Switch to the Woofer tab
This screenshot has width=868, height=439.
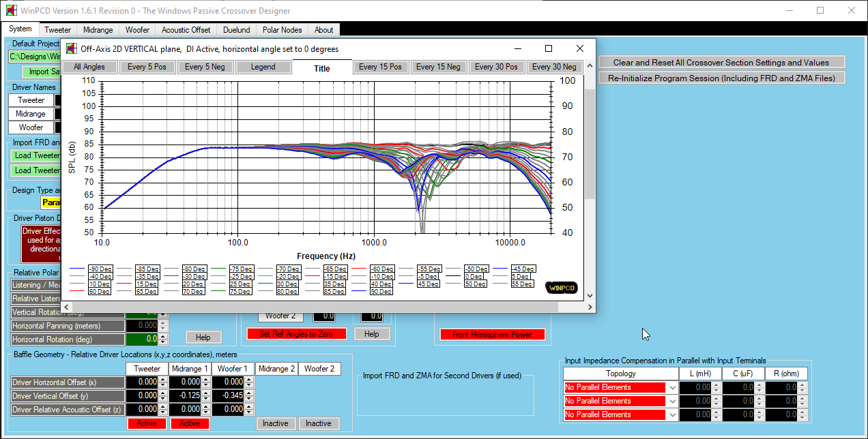(137, 30)
